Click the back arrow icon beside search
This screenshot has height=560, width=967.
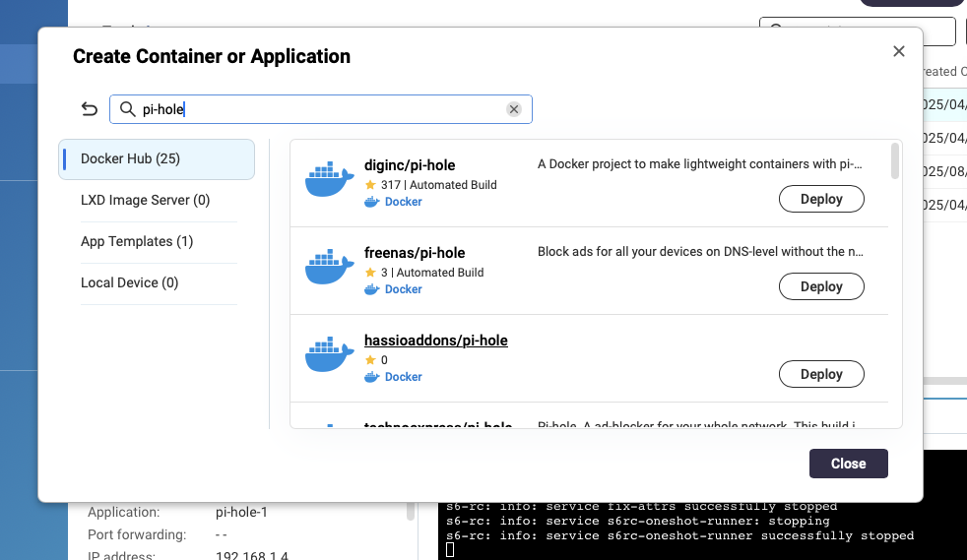[90, 109]
